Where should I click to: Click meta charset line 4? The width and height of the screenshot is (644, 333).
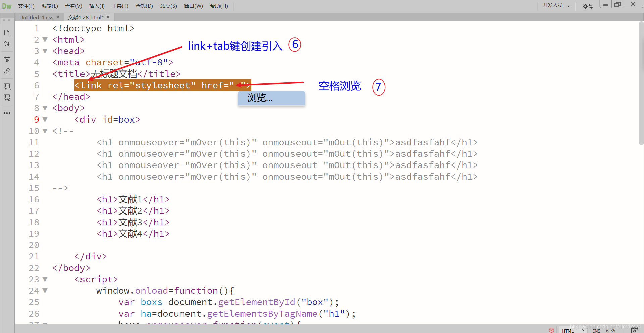113,62
